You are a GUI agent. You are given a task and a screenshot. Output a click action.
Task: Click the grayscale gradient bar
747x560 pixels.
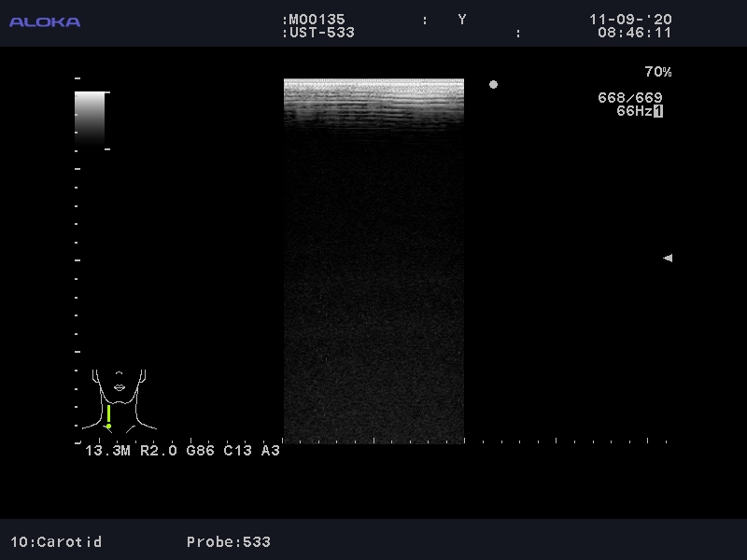(x=90, y=116)
